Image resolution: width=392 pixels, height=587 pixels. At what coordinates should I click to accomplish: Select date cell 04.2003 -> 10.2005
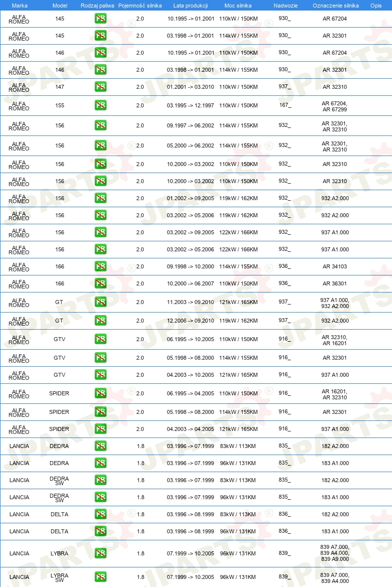190,375
